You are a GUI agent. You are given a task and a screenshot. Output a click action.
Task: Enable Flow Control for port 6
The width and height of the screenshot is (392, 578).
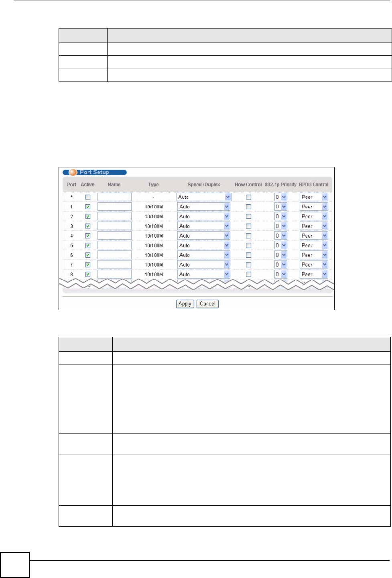point(248,255)
